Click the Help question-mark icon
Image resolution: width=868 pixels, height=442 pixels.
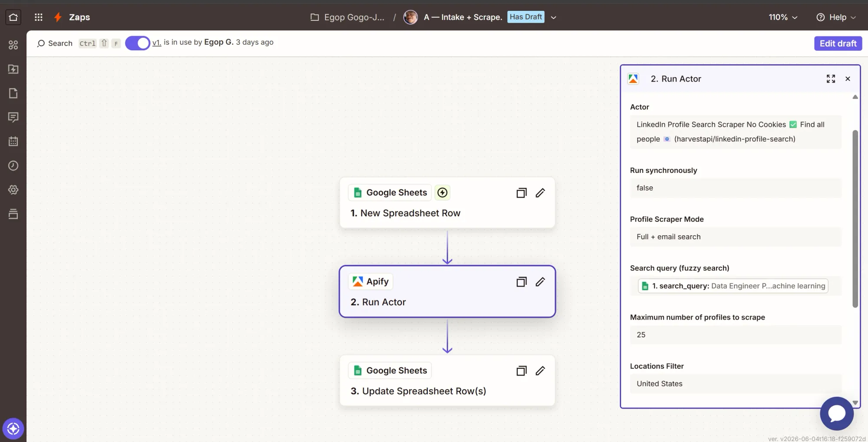(820, 17)
